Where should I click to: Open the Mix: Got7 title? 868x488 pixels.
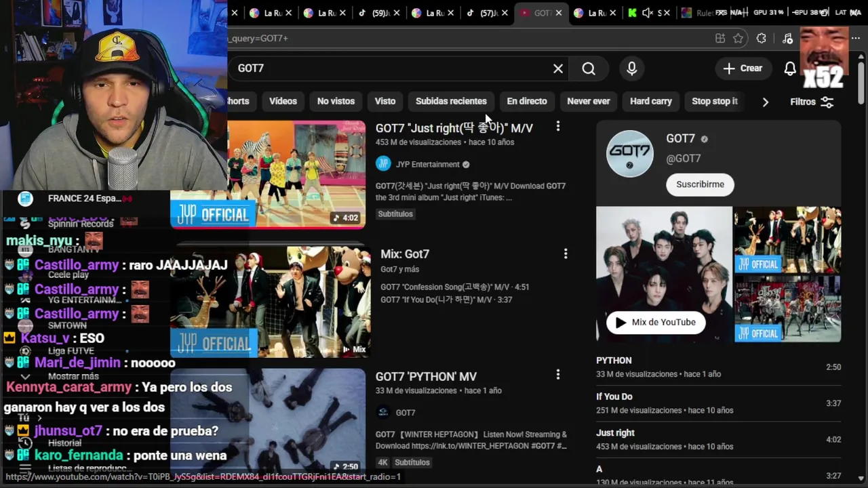click(x=405, y=254)
